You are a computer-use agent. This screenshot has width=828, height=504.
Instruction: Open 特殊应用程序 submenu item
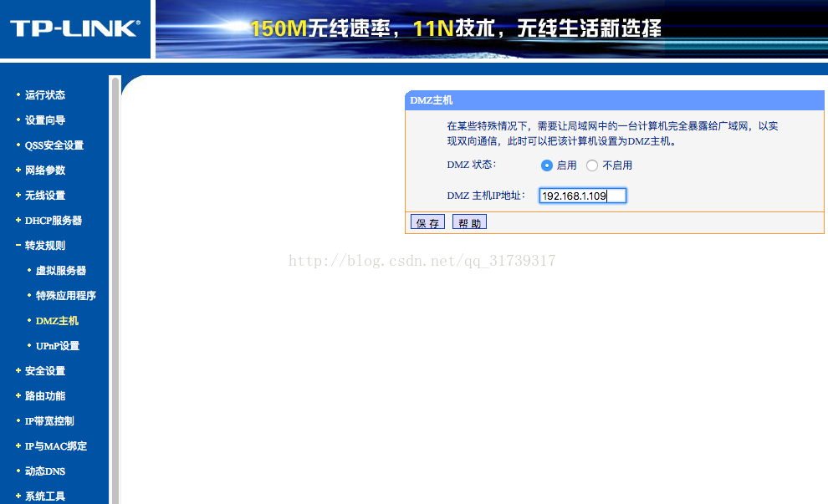point(65,296)
